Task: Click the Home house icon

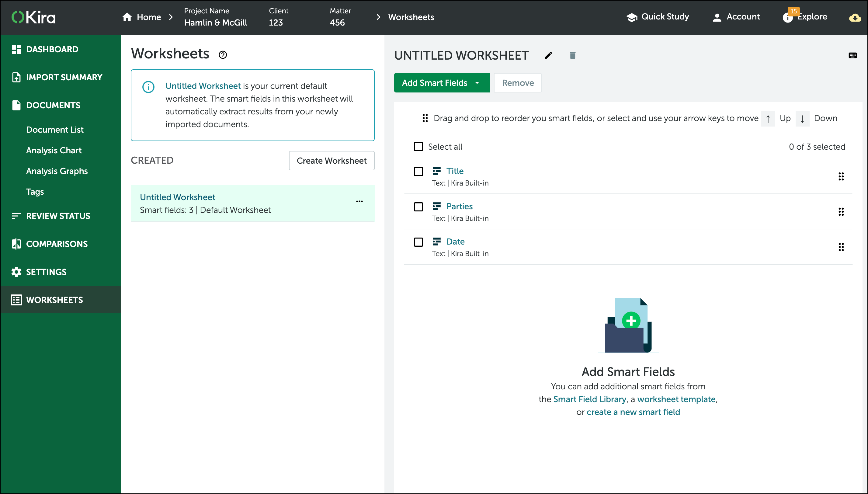Action: tap(127, 17)
